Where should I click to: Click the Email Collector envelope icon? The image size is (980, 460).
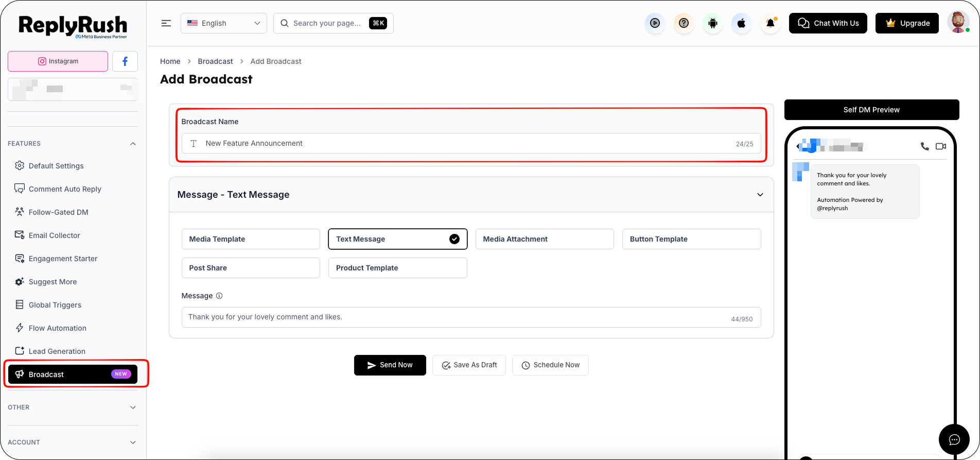(x=20, y=235)
